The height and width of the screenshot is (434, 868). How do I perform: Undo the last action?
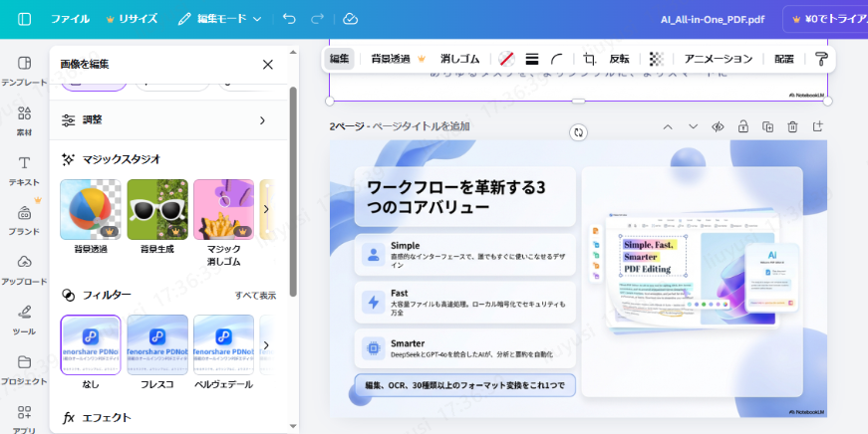(x=289, y=19)
